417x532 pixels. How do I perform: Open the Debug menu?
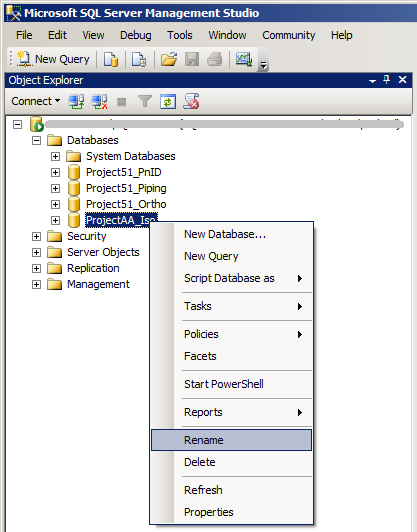(136, 35)
